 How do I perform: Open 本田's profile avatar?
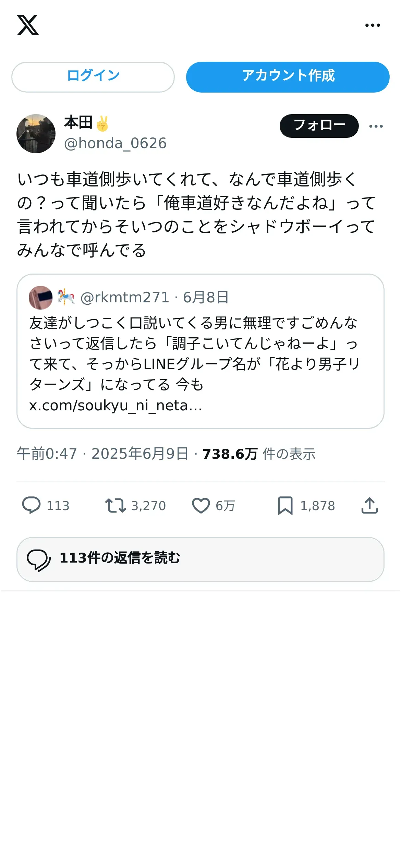[36, 134]
